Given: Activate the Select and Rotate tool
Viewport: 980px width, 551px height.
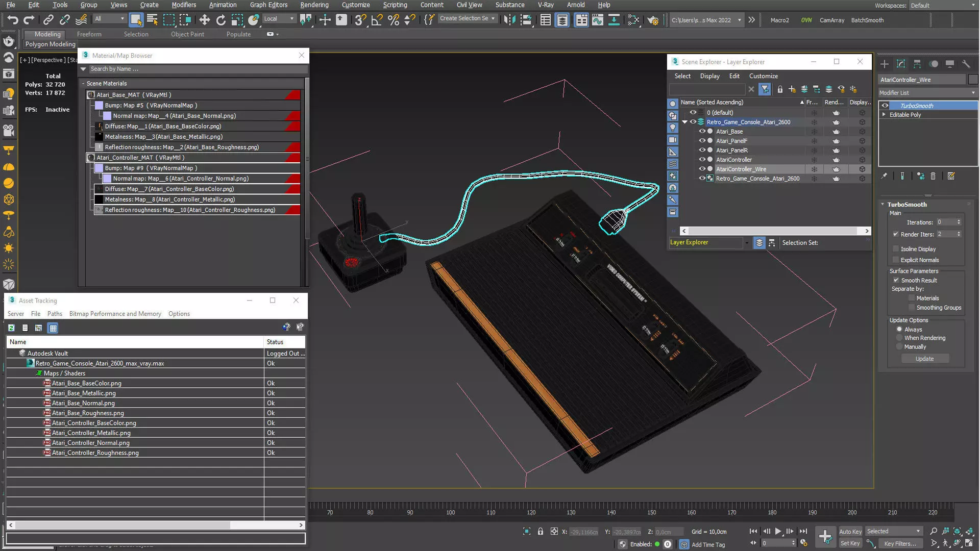Looking at the screenshot, I should tap(220, 20).
